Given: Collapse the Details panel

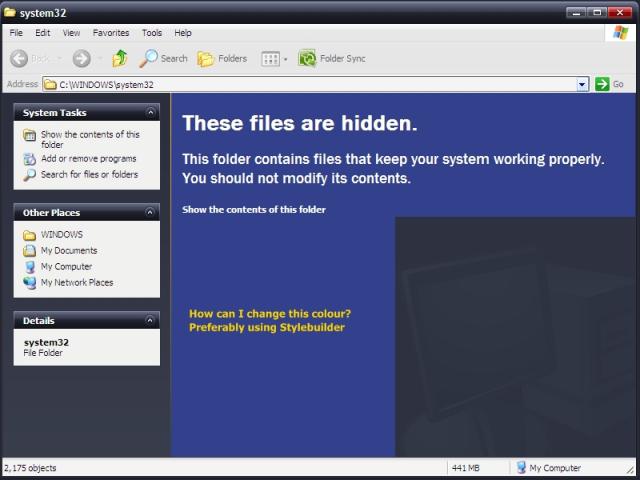Looking at the screenshot, I should pos(150,320).
